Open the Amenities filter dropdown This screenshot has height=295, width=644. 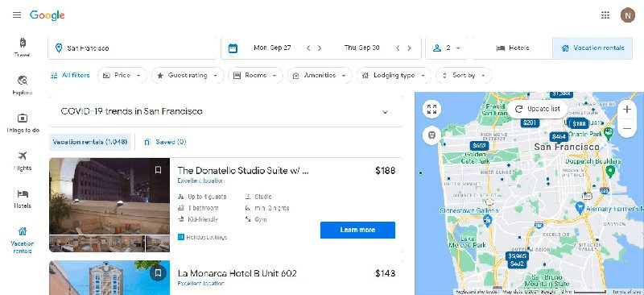pos(319,75)
